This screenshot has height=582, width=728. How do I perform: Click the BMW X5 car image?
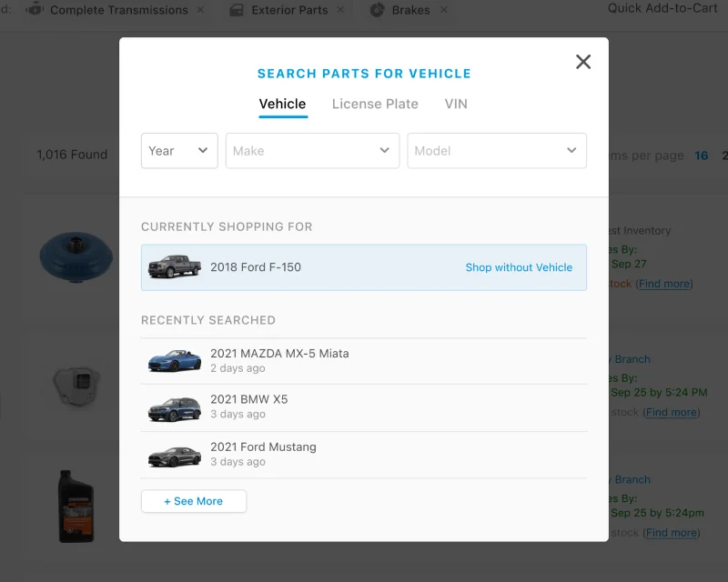click(174, 407)
